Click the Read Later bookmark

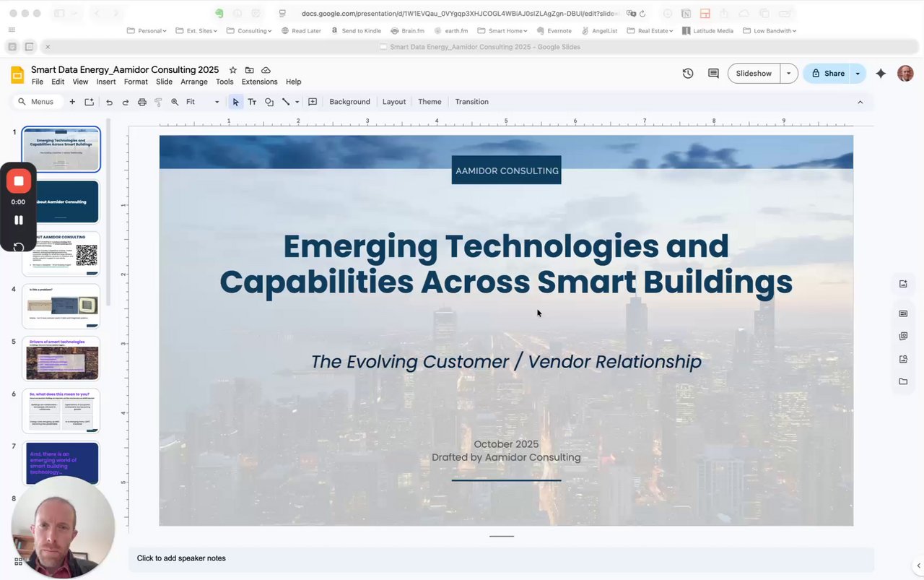click(x=301, y=31)
